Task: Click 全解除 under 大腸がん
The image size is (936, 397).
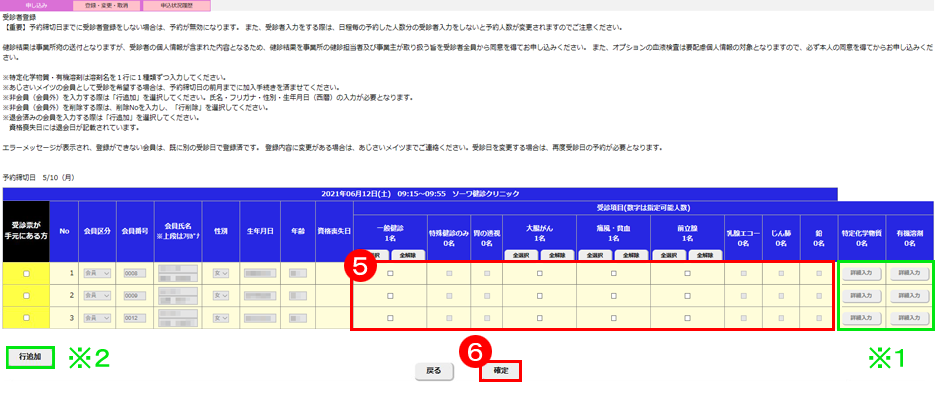Action: (x=558, y=255)
